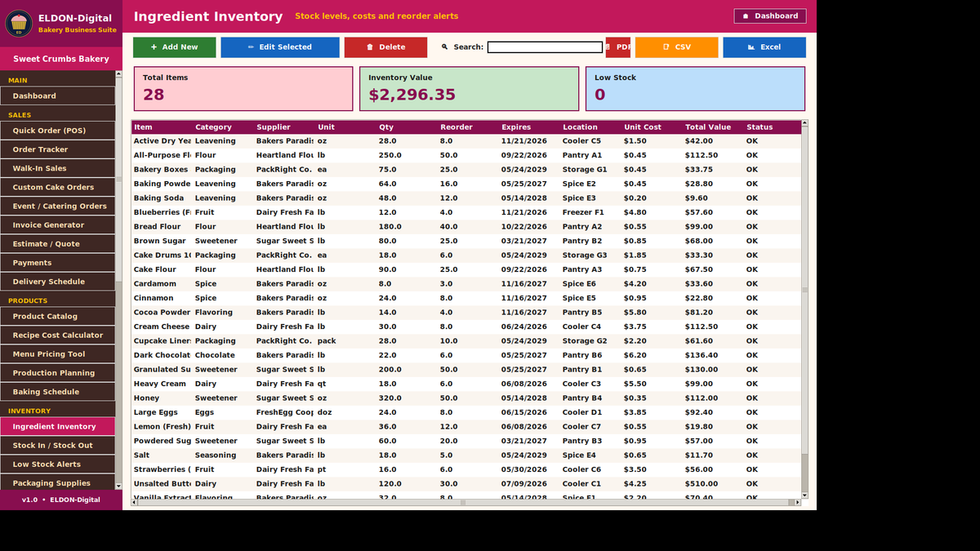Select the Cinnamon row
Viewport: 980px width, 551px height.
(x=466, y=298)
